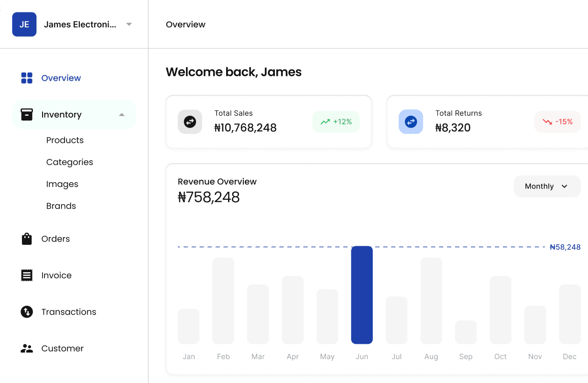Image resolution: width=588 pixels, height=383 pixels.
Task: Click the Aug bar in revenue chart
Action: (x=431, y=301)
